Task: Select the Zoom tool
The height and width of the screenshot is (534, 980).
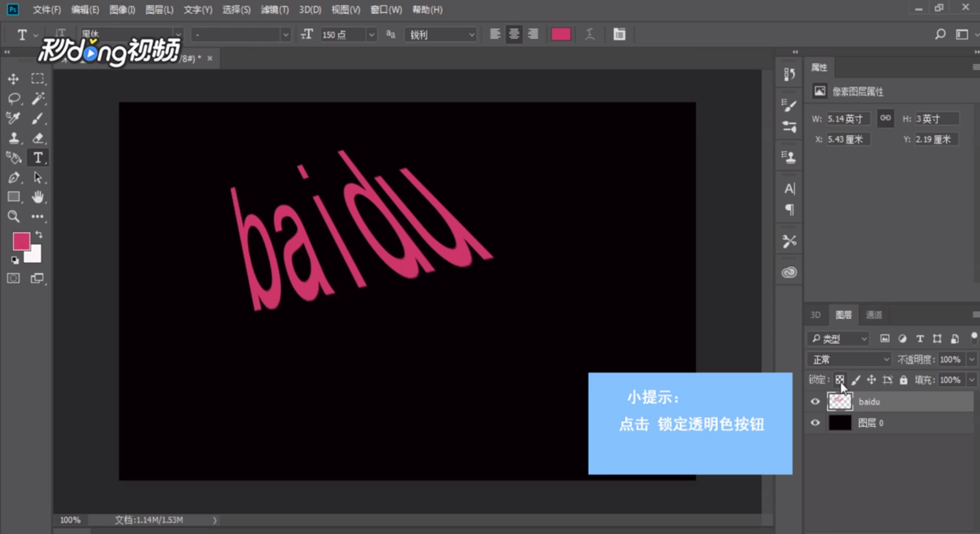Action: (13, 217)
